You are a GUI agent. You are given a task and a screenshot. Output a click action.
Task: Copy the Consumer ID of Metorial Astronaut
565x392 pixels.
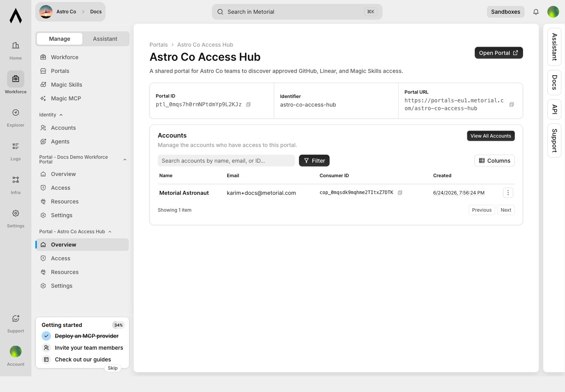click(x=400, y=192)
